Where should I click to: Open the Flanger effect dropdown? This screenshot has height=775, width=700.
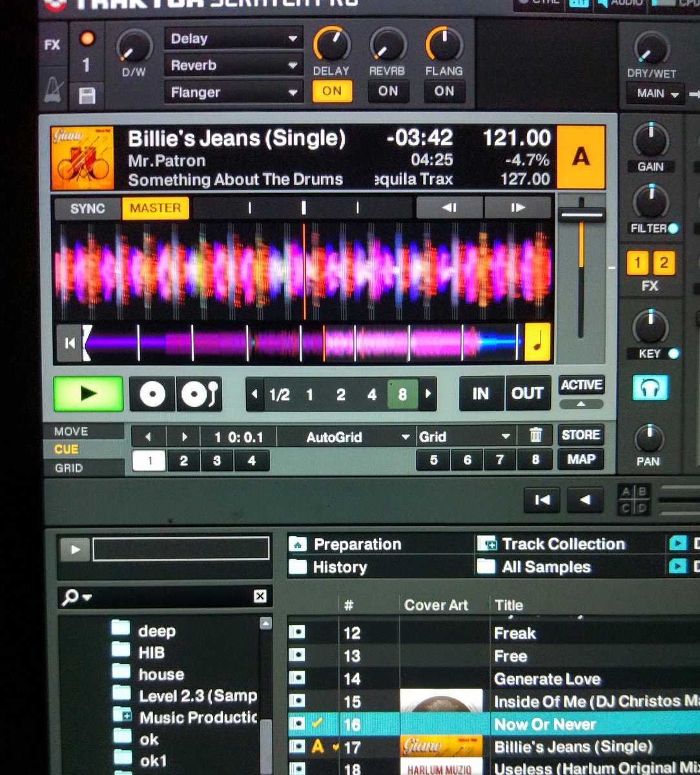point(234,92)
